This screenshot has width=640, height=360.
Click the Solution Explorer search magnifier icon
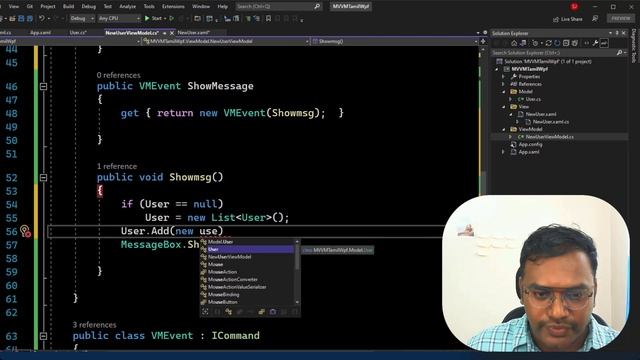point(619,52)
